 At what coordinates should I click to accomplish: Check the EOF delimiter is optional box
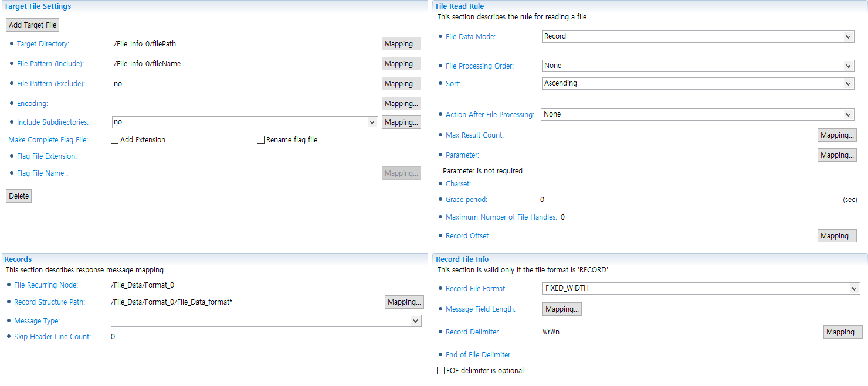441,371
